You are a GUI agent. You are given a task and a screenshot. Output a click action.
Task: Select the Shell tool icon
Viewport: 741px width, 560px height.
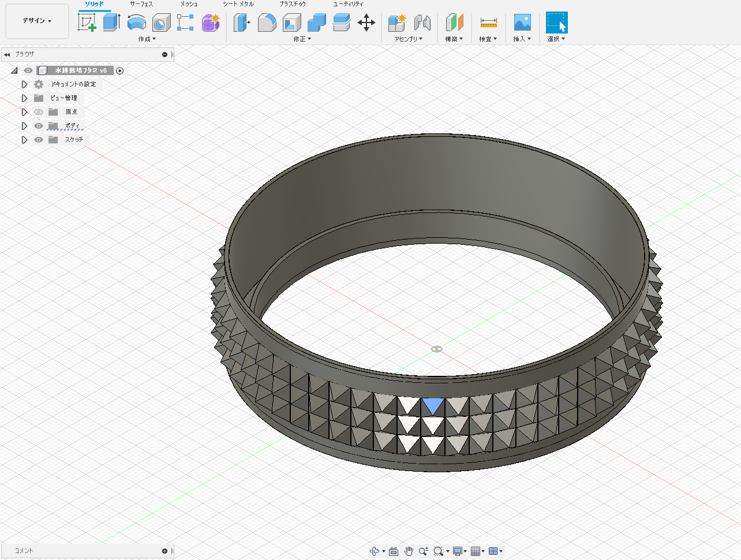pos(291,23)
